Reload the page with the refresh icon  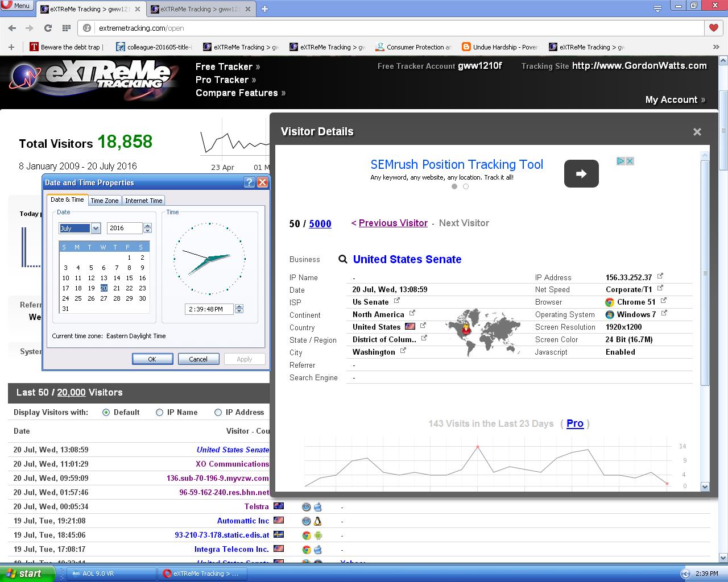tap(48, 28)
